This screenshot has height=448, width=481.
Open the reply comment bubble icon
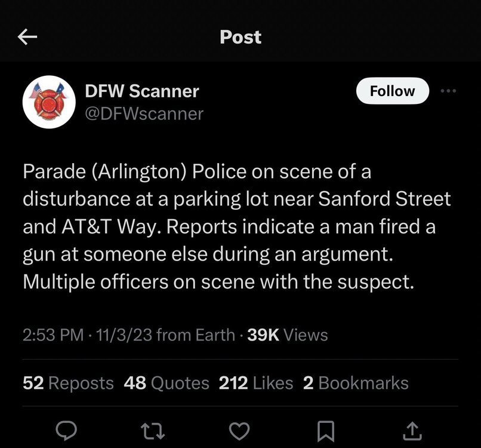(66, 431)
